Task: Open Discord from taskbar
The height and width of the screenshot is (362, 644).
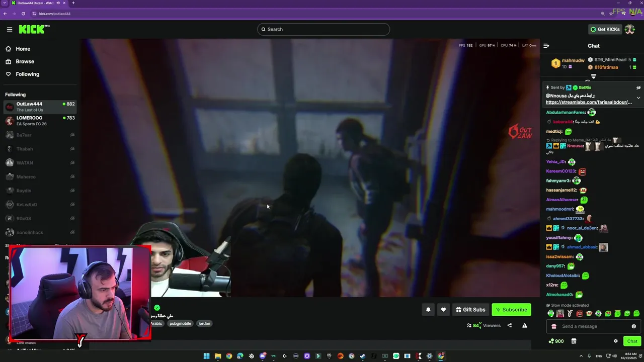Action: click(x=263, y=356)
